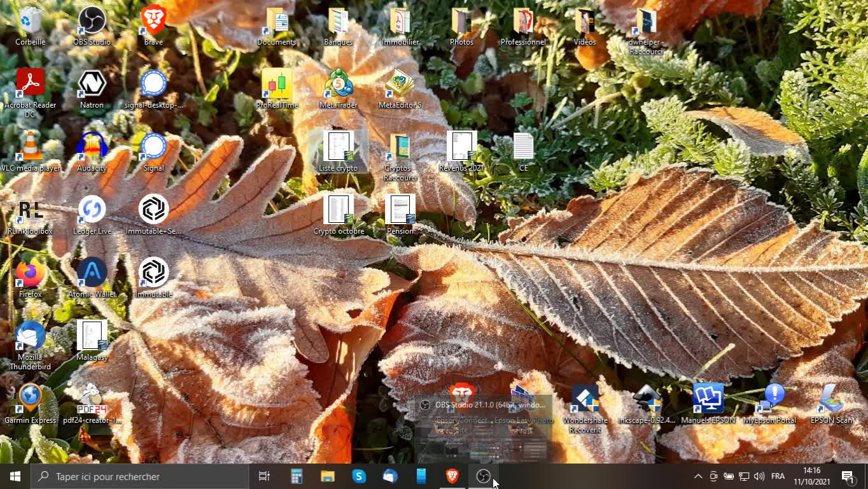
Task: Open the Acrobat Reader DC shortcut
Action: click(30, 94)
